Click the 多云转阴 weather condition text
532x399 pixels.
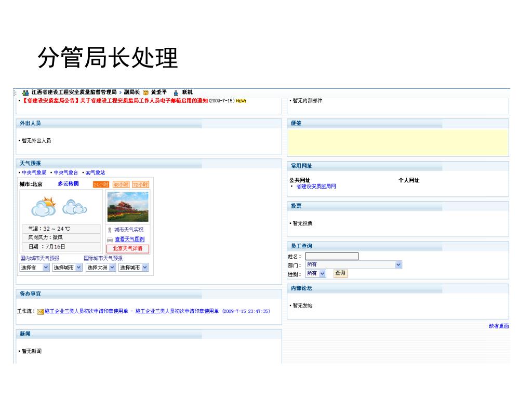pos(68,183)
